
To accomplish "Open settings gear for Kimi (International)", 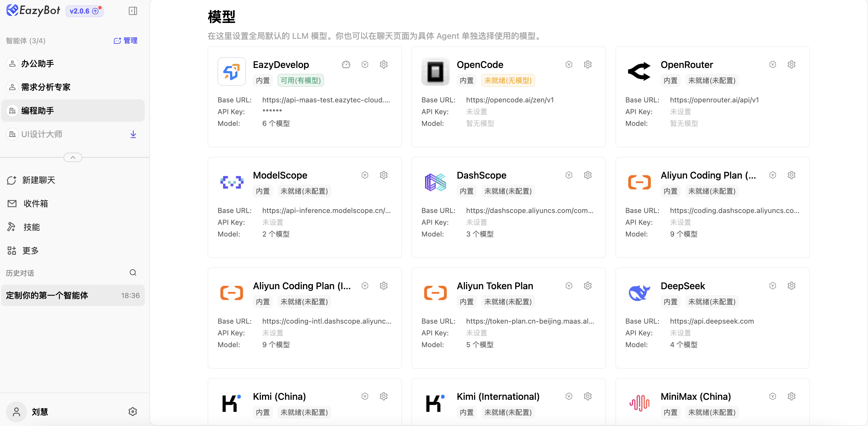I will pos(588,396).
